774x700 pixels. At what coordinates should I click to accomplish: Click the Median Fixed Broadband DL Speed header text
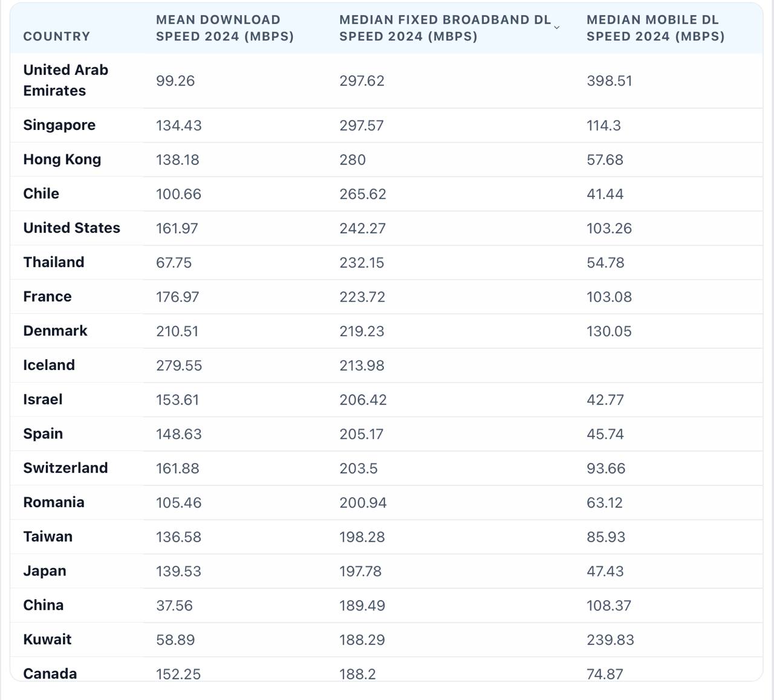click(444, 28)
